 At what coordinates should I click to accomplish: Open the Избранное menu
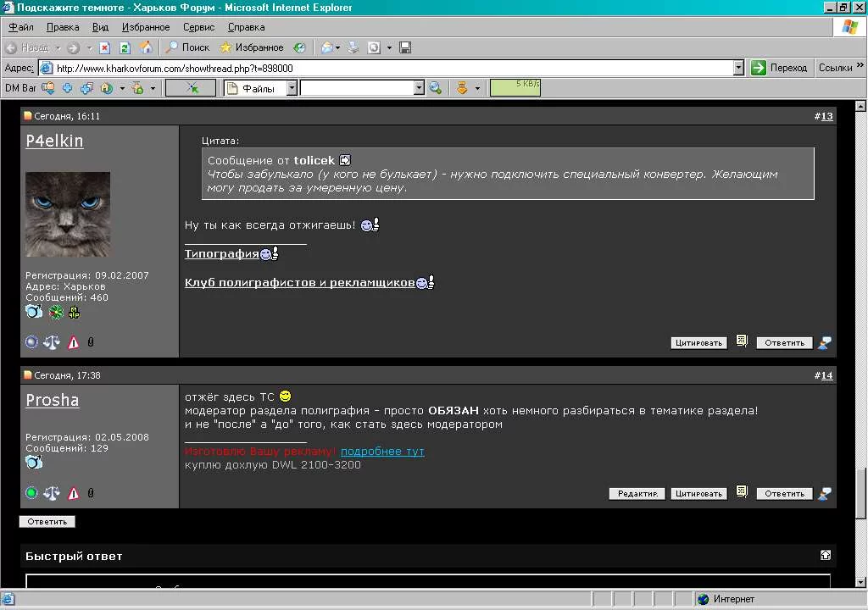pyautogui.click(x=146, y=27)
